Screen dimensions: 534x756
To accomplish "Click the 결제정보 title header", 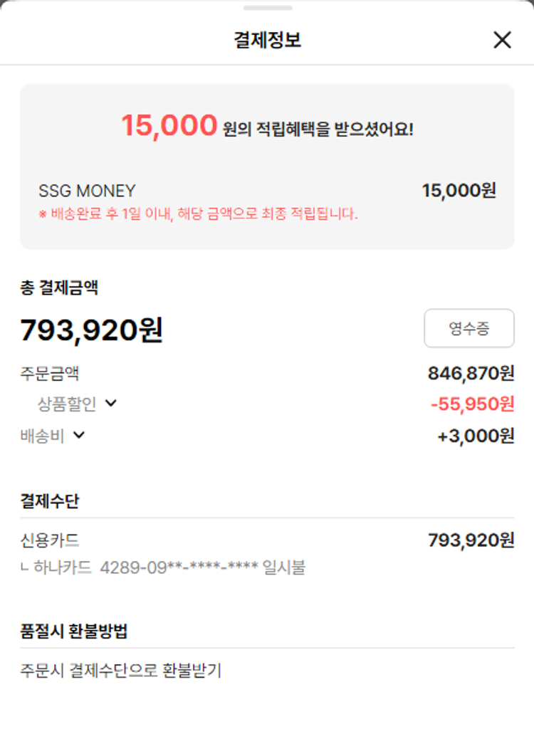I will click(x=267, y=40).
